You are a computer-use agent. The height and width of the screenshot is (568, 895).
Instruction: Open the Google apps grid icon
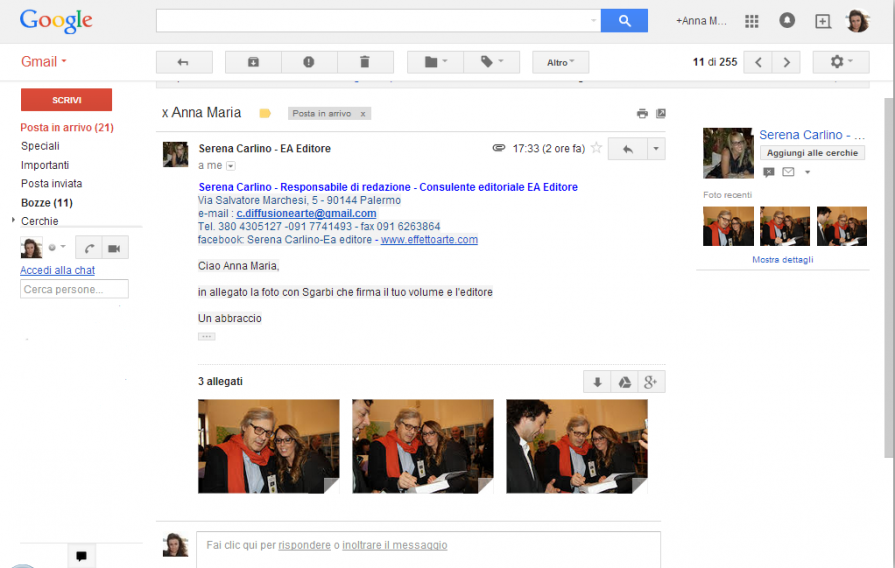click(752, 21)
